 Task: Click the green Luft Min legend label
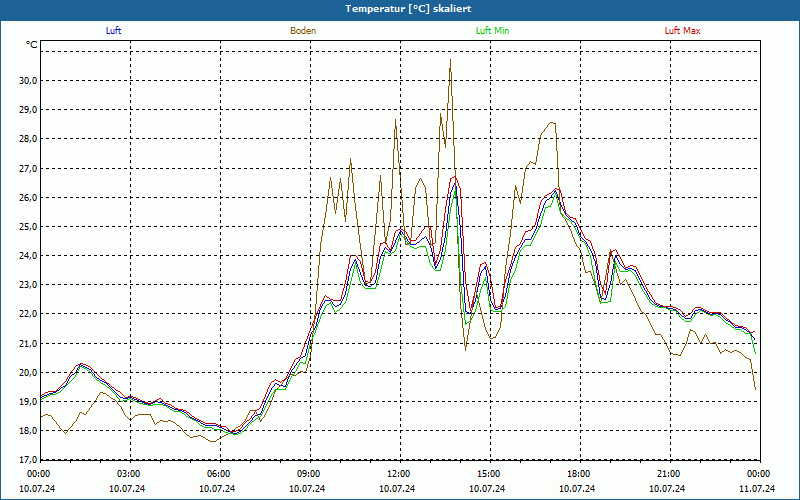492,31
